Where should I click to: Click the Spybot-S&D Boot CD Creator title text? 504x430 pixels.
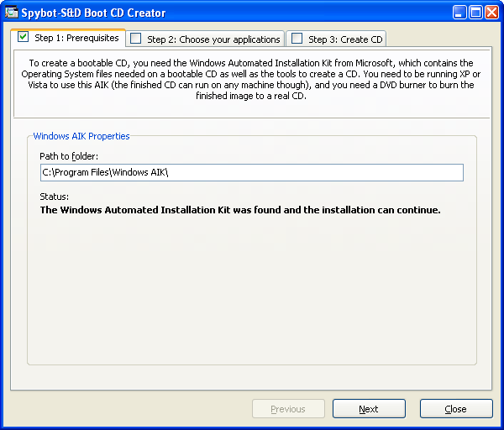(x=93, y=13)
